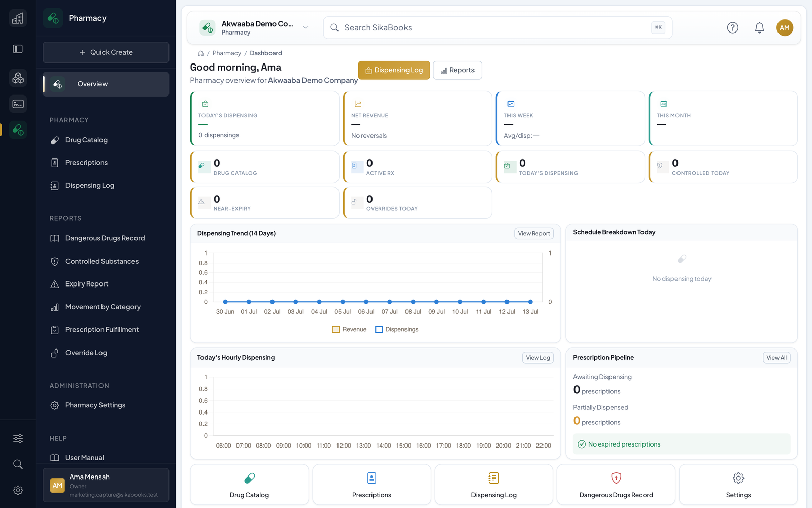This screenshot has height=508, width=812.
Task: Click the Net Revenue summary card
Action: [x=417, y=118]
